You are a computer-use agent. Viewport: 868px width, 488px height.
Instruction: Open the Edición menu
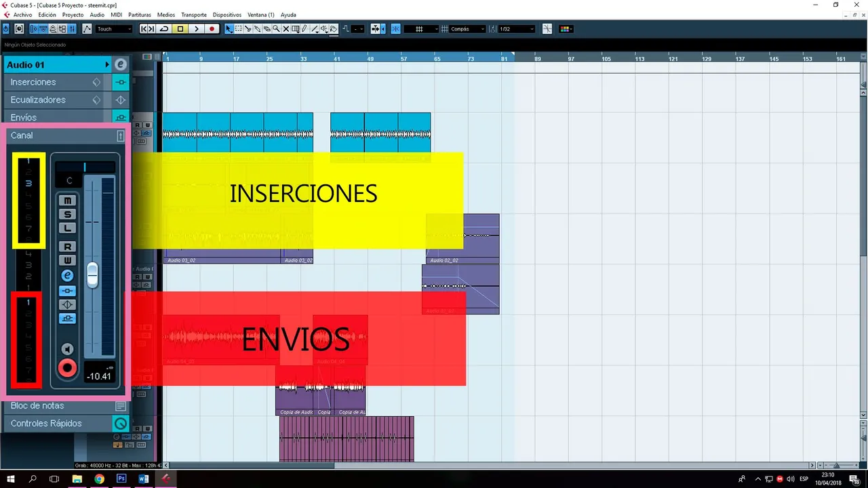point(47,14)
